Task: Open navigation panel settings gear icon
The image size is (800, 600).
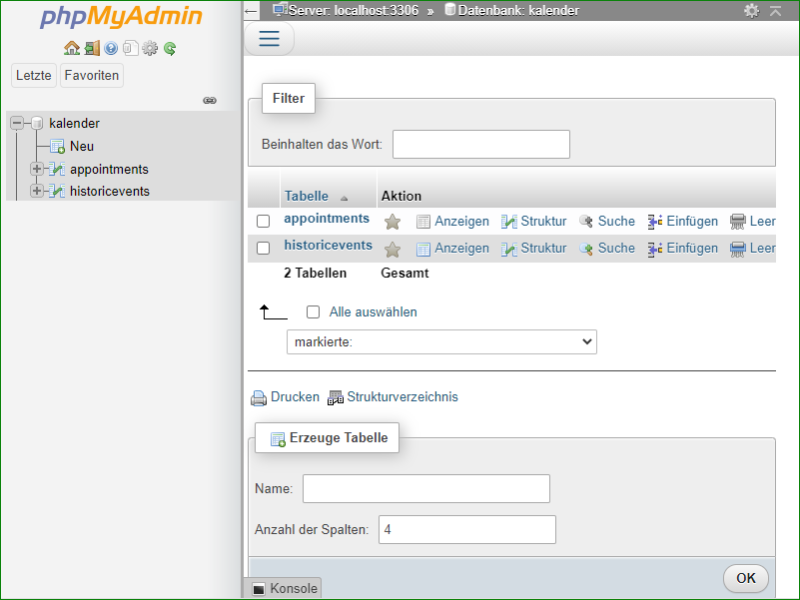Action: pyautogui.click(x=150, y=48)
